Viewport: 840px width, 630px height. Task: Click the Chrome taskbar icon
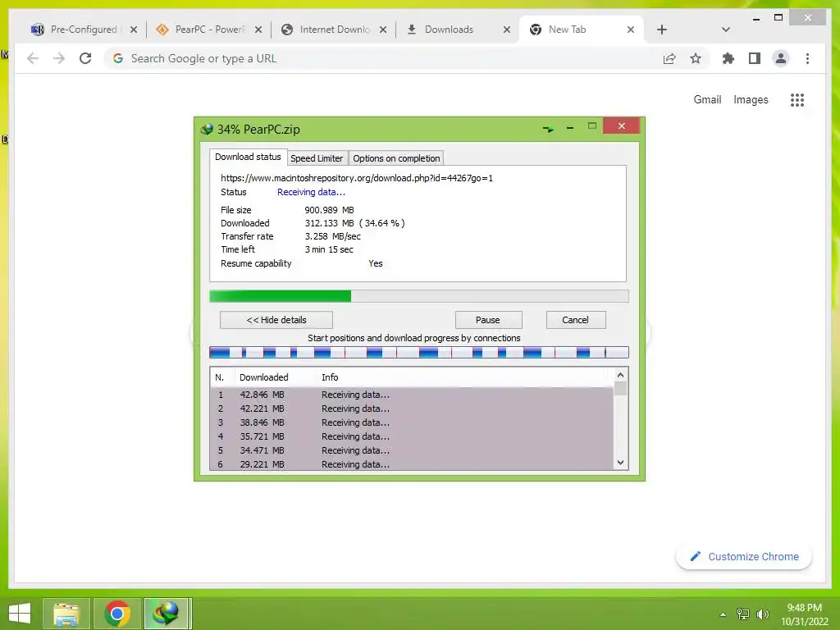(117, 614)
